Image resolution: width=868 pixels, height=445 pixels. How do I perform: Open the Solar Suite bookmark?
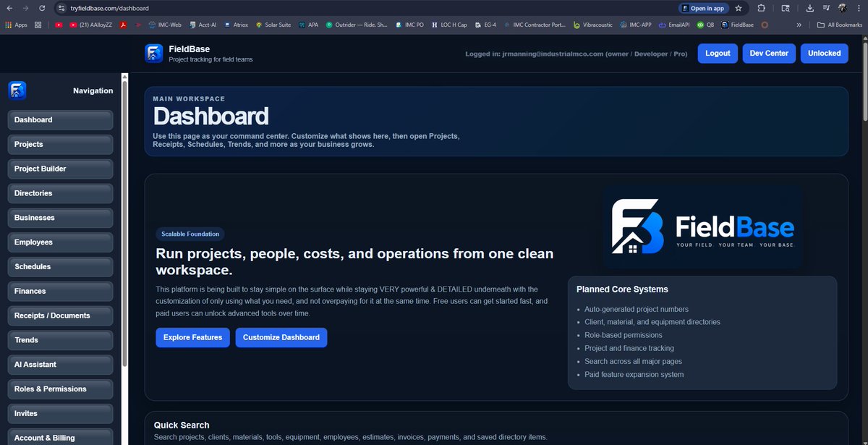click(x=273, y=25)
